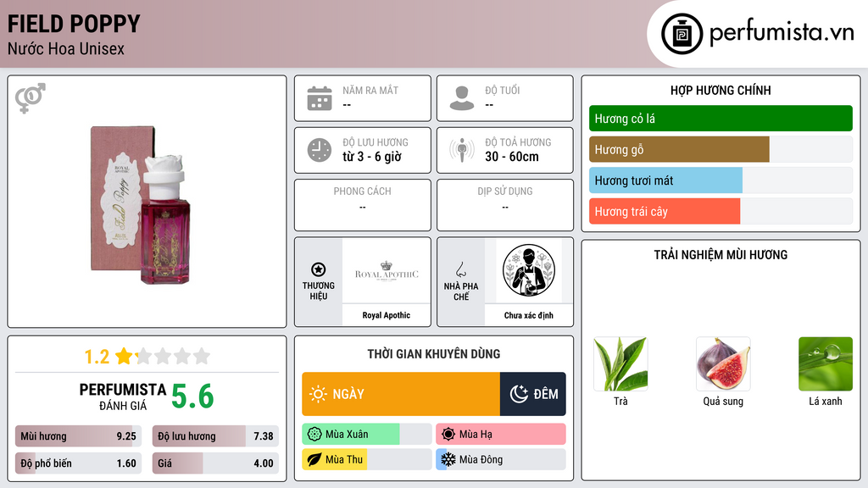
Task: Click the Thời gian khuyên dùng heading
Action: click(434, 354)
